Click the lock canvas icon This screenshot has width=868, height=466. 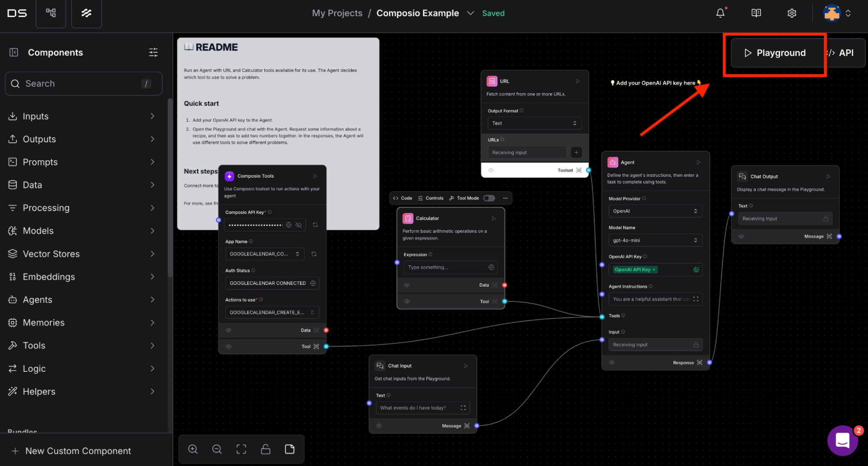[x=265, y=449]
